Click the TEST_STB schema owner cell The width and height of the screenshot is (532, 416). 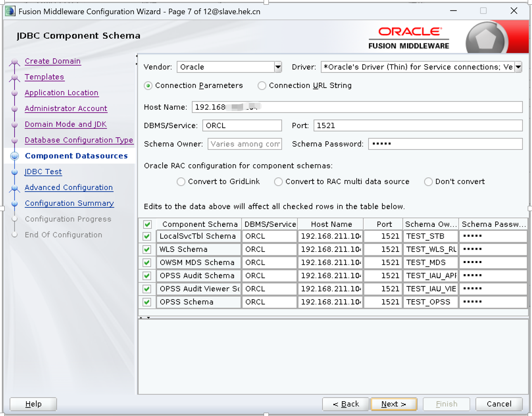430,236
